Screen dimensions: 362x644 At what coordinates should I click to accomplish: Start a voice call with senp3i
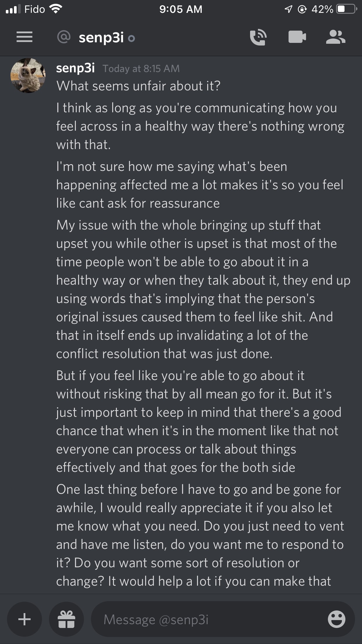pos(258,37)
